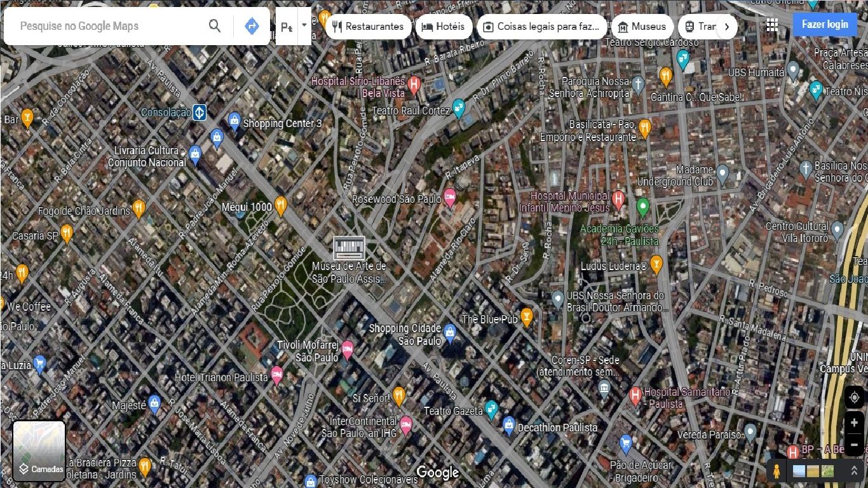Filter by Hotéis
Image resolution: width=868 pixels, height=488 pixels.
(444, 27)
